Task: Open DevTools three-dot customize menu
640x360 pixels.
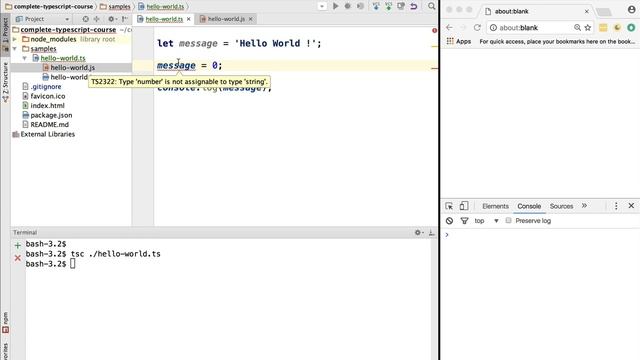Action: 616,206
